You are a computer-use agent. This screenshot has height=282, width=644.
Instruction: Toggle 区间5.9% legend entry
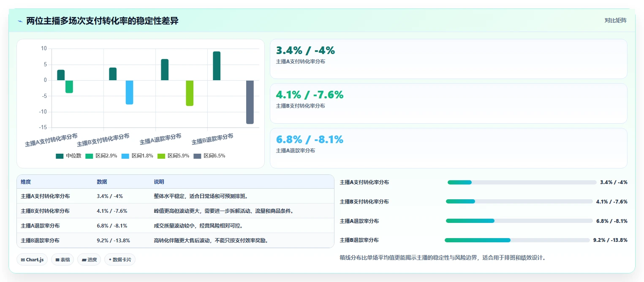[x=173, y=156]
